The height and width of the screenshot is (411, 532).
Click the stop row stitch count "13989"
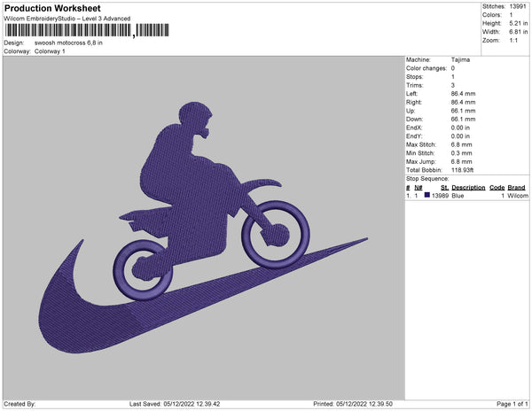coord(440,196)
